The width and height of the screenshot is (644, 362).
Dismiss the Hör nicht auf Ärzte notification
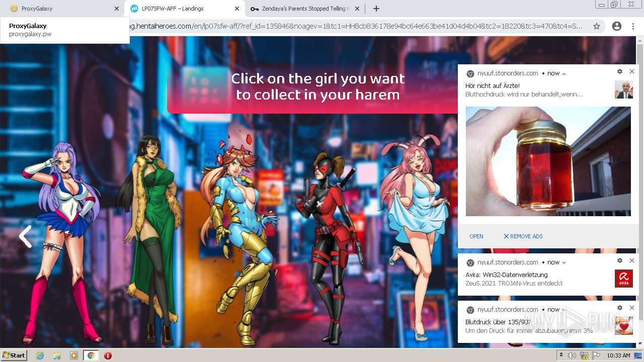632,71
